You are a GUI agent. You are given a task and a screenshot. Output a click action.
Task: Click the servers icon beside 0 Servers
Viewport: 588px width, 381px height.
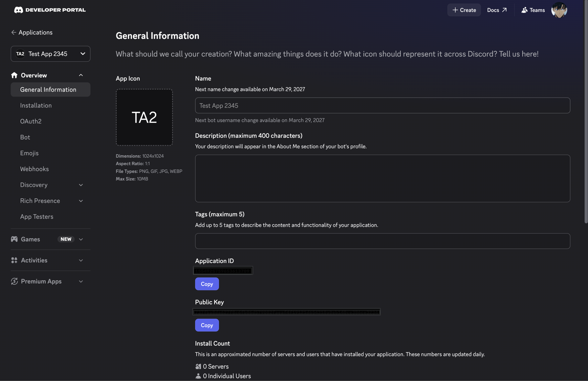click(198, 366)
